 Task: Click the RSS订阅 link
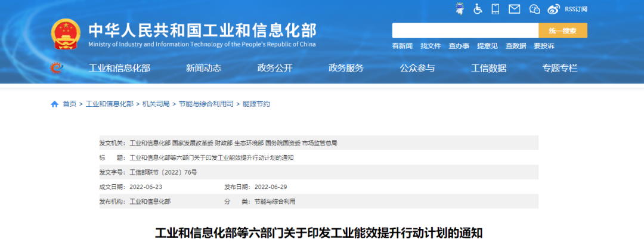click(576, 9)
